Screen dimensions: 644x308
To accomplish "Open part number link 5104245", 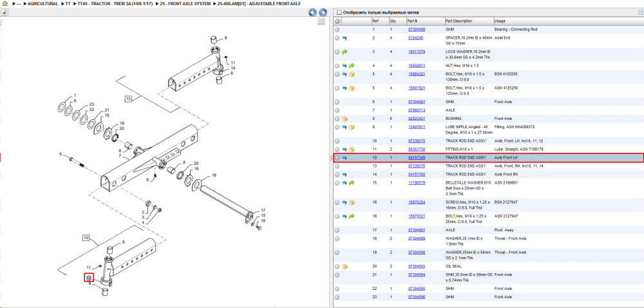I will point(415,38).
